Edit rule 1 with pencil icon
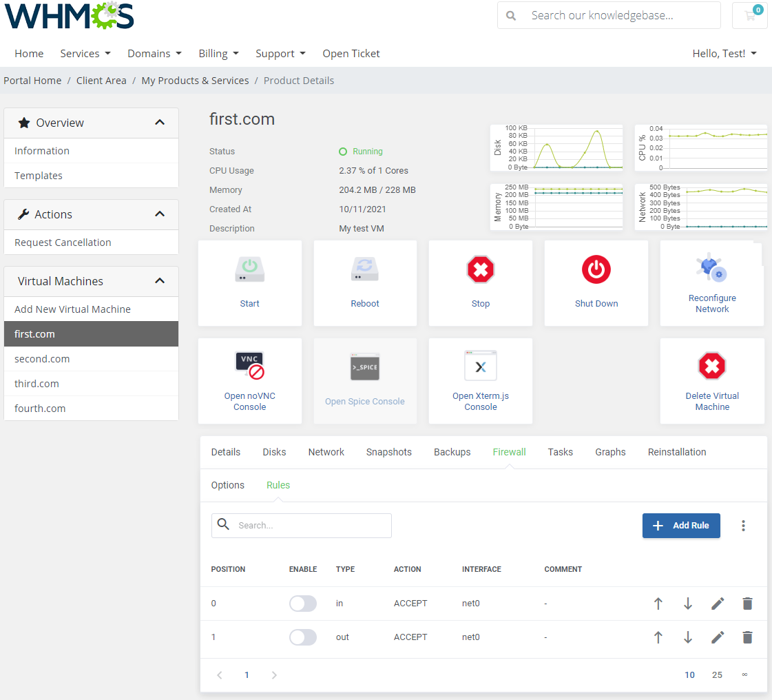This screenshot has width=772, height=700. pyautogui.click(x=718, y=637)
